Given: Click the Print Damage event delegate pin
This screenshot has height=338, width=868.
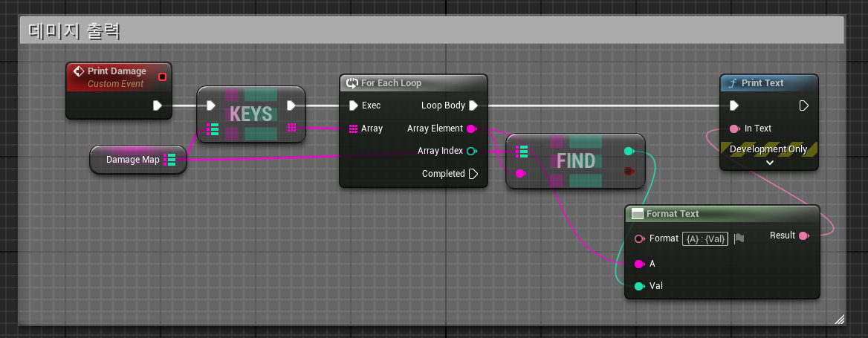Looking at the screenshot, I should 162,77.
